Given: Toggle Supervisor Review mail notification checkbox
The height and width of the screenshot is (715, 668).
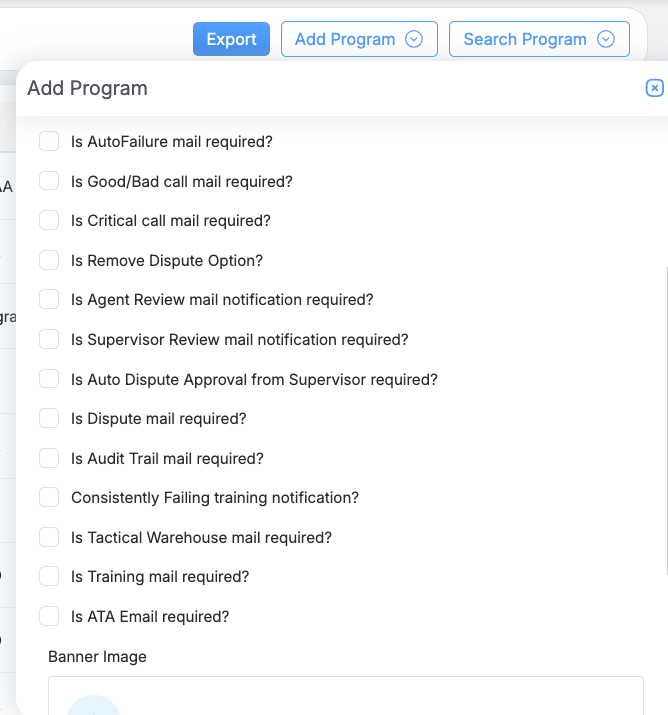Looking at the screenshot, I should tap(49, 339).
